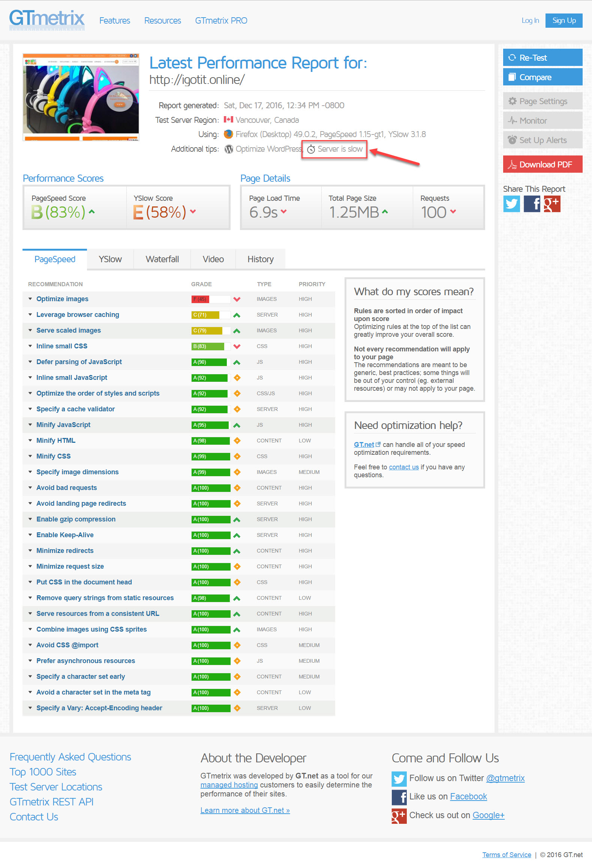Click the WordPress icon beside Optimize WordPress

229,149
